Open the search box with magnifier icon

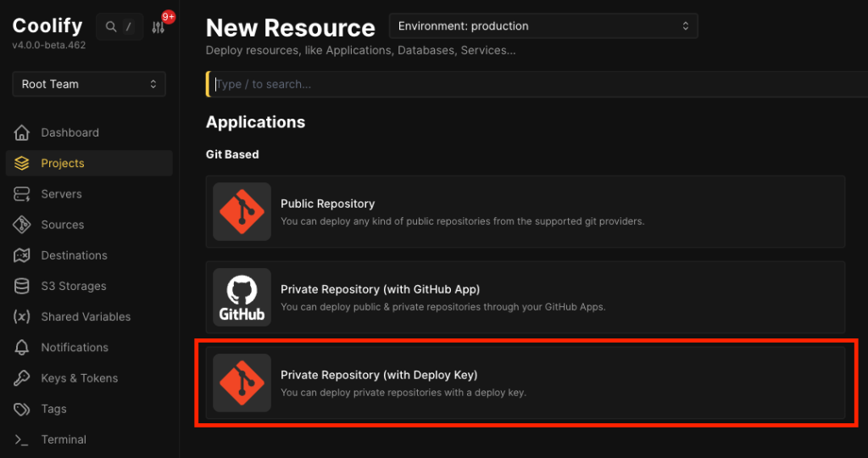(120, 26)
